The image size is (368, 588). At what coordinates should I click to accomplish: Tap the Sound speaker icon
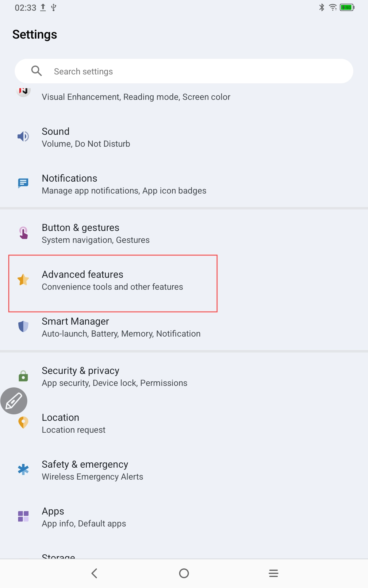pos(23,136)
